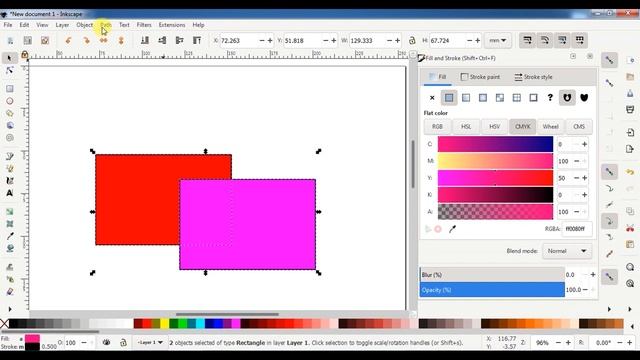The width and height of the screenshot is (640, 360).
Task: Decrease the Height value
Action: coord(469,40)
